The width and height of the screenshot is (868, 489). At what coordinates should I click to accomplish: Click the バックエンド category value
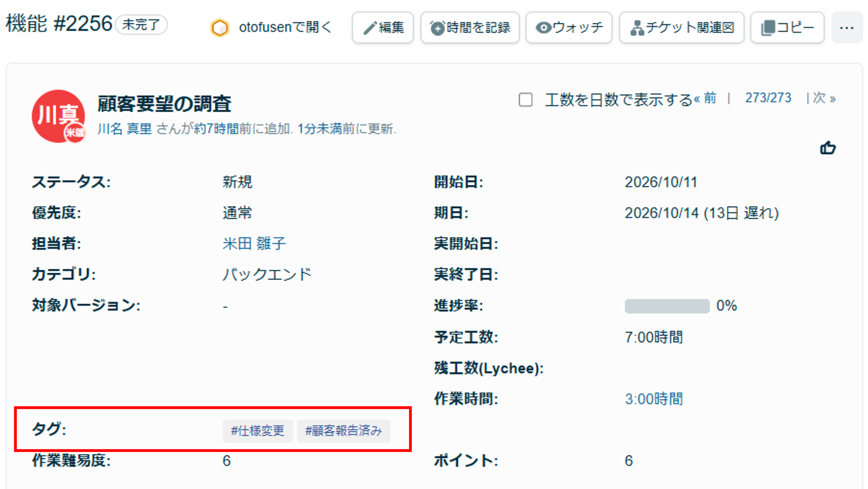267,274
